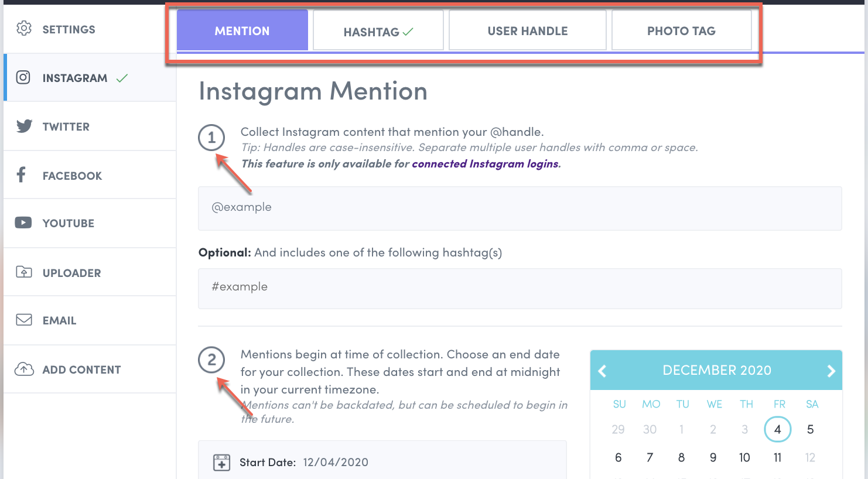The image size is (868, 479).
Task: Click the Email envelope icon
Action: click(24, 320)
